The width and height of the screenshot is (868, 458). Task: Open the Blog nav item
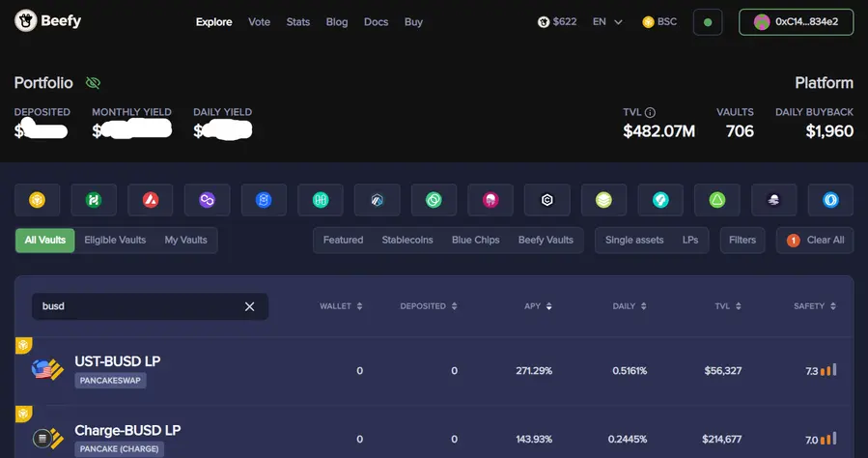[x=337, y=22]
